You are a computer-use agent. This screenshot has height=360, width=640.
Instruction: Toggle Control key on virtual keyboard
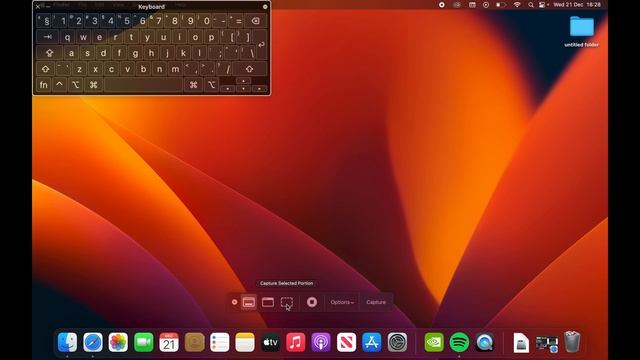pos(60,85)
